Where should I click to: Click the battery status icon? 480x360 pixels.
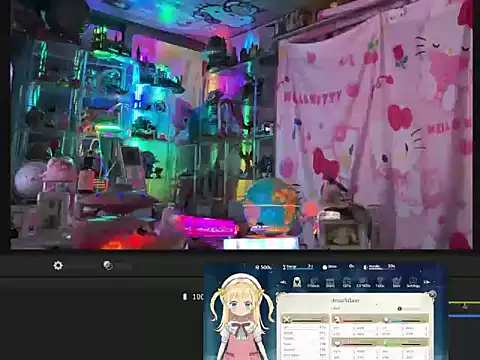(x=185, y=296)
